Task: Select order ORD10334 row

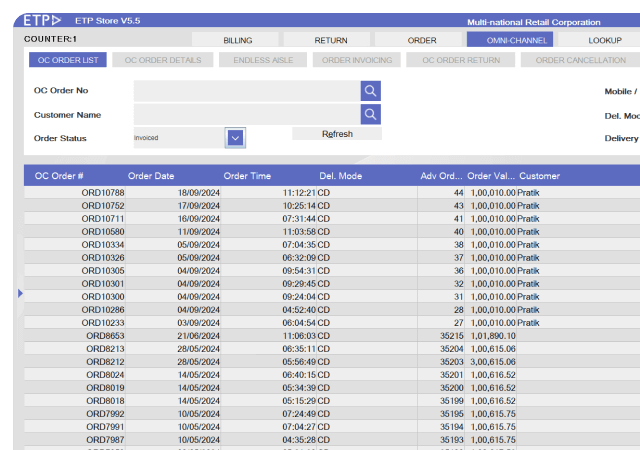Action: click(332, 245)
